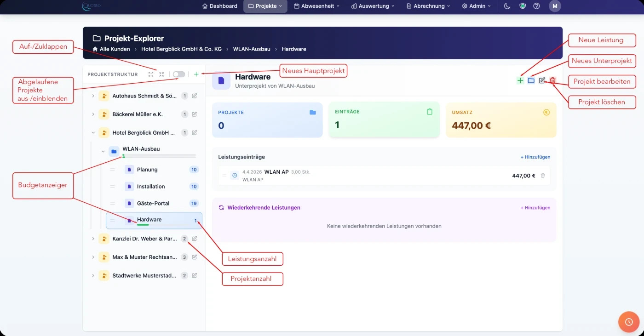Screen dimensions: 644x336
Task: Click Hardware green budget indicator bar
Action: point(143,225)
